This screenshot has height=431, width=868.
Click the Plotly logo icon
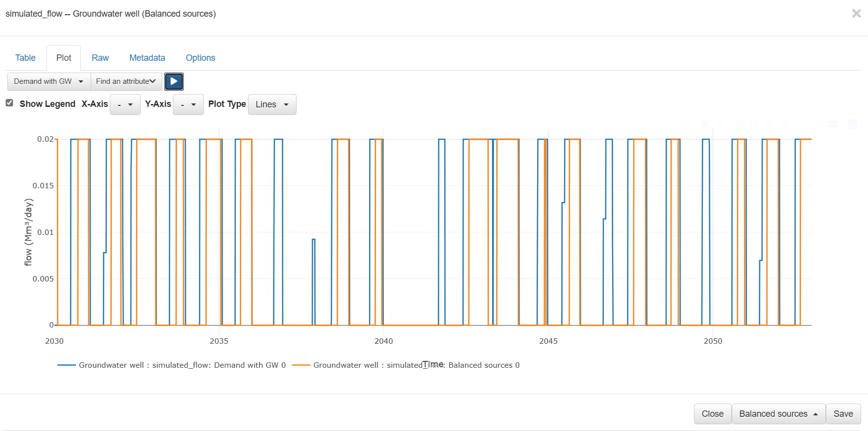pos(852,124)
